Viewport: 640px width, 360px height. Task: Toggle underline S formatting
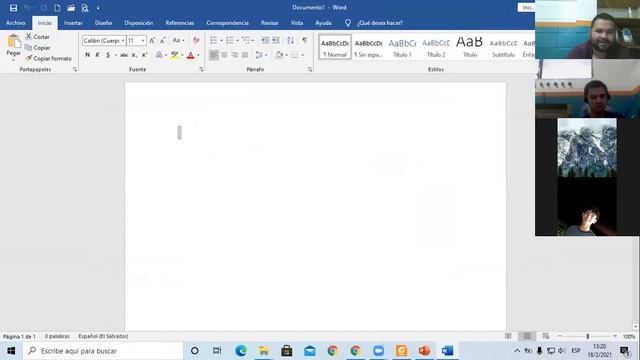pyautogui.click(x=108, y=55)
